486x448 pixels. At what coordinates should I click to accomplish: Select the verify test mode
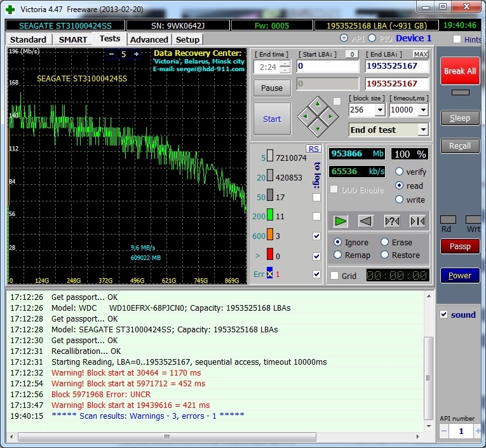(x=399, y=172)
